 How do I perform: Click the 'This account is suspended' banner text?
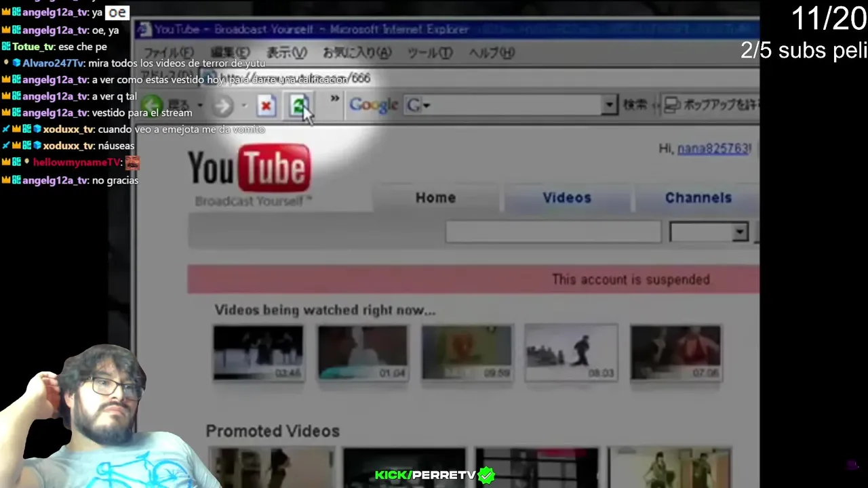pyautogui.click(x=631, y=279)
